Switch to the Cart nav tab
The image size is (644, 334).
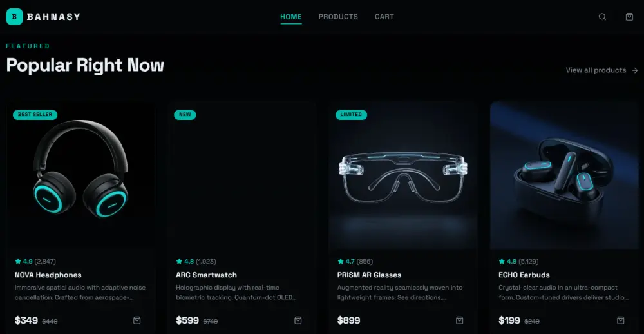(384, 17)
